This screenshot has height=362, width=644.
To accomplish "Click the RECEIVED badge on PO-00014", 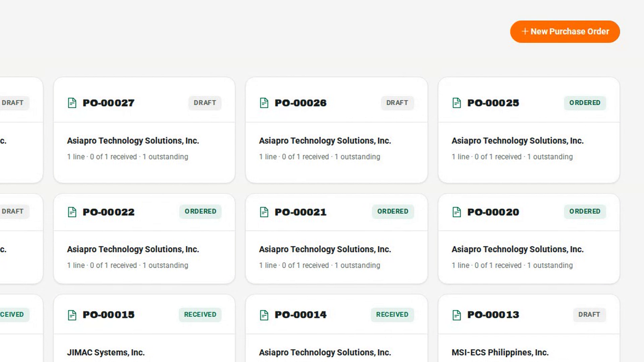I will 392,315.
